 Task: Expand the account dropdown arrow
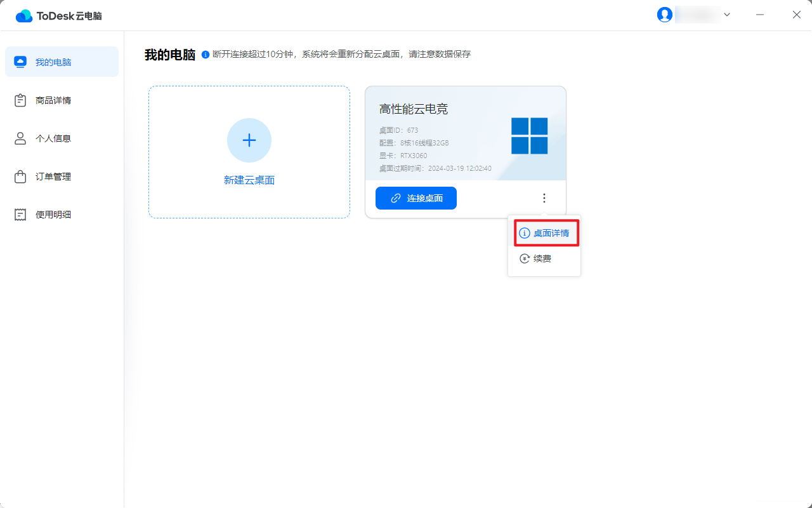tap(727, 15)
